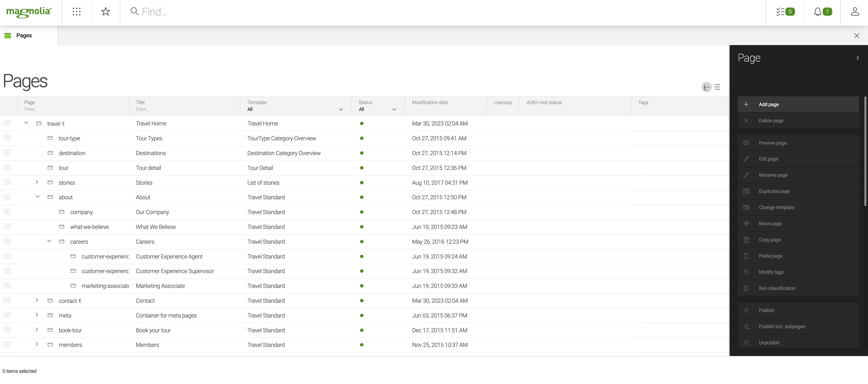
Task: Select checkbox for tour-type row
Action: point(7,138)
